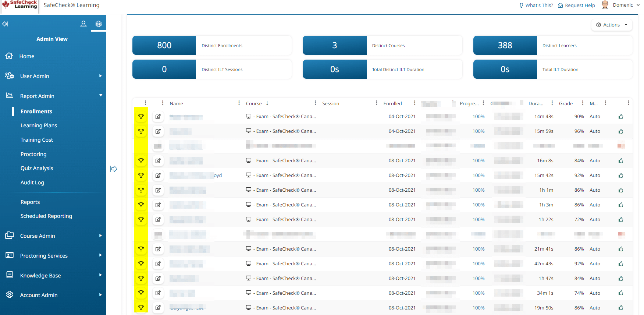Click the Knowledge Base book icon

10,275
